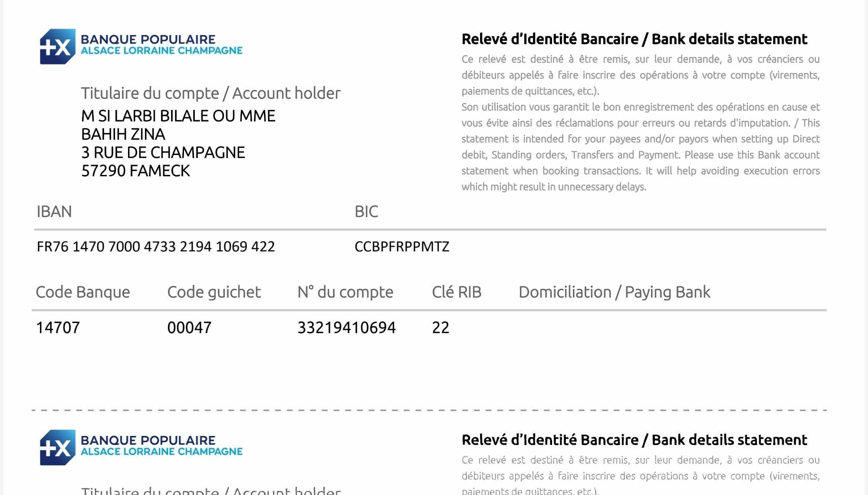
Task: Click the Code guichet header label
Action: pos(214,292)
